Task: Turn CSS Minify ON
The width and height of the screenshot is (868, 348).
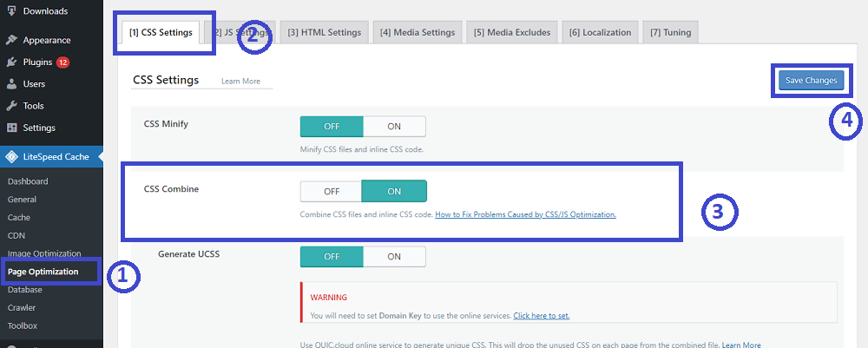Action: pos(394,126)
